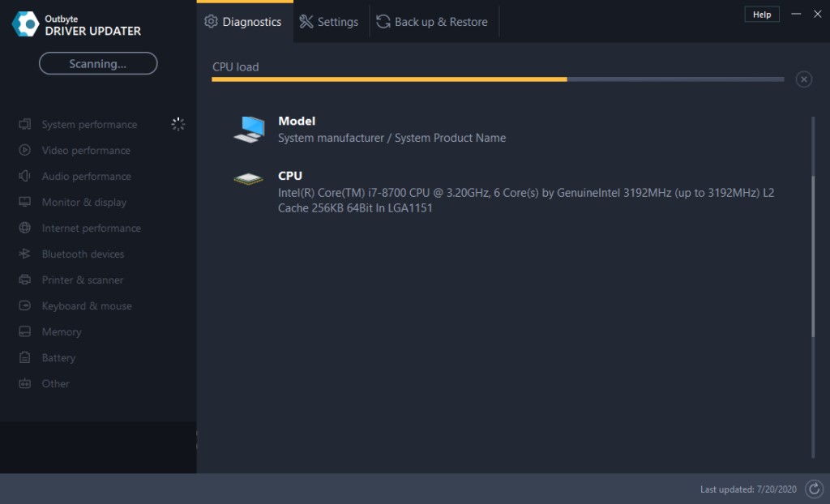This screenshot has width=830, height=504.
Task: Select Battery in the sidebar
Action: pos(58,358)
